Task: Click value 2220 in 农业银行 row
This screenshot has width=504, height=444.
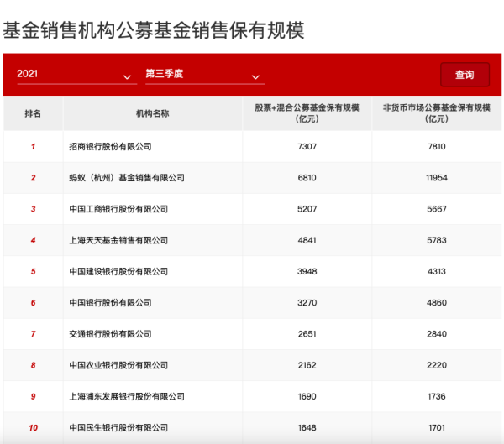Action: point(437,365)
